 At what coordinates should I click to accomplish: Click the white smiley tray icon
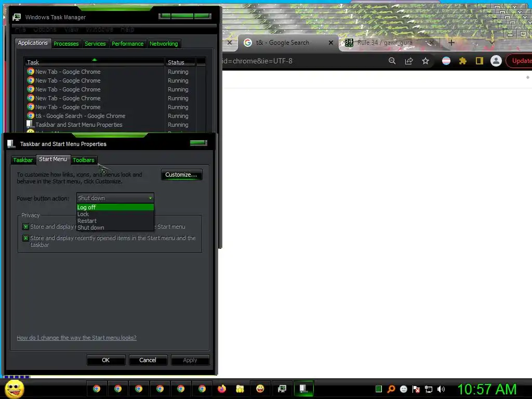coord(403,389)
